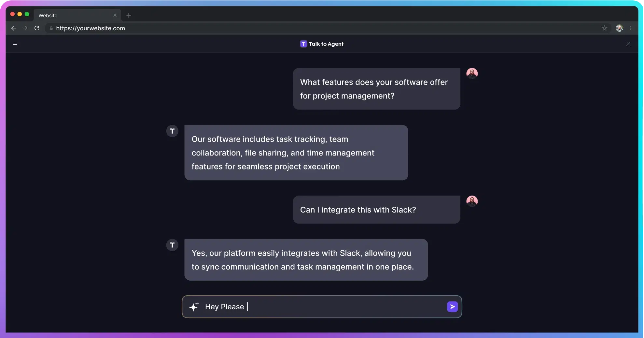644x338 pixels.
Task: Select the Website browser tab
Action: (x=72, y=15)
